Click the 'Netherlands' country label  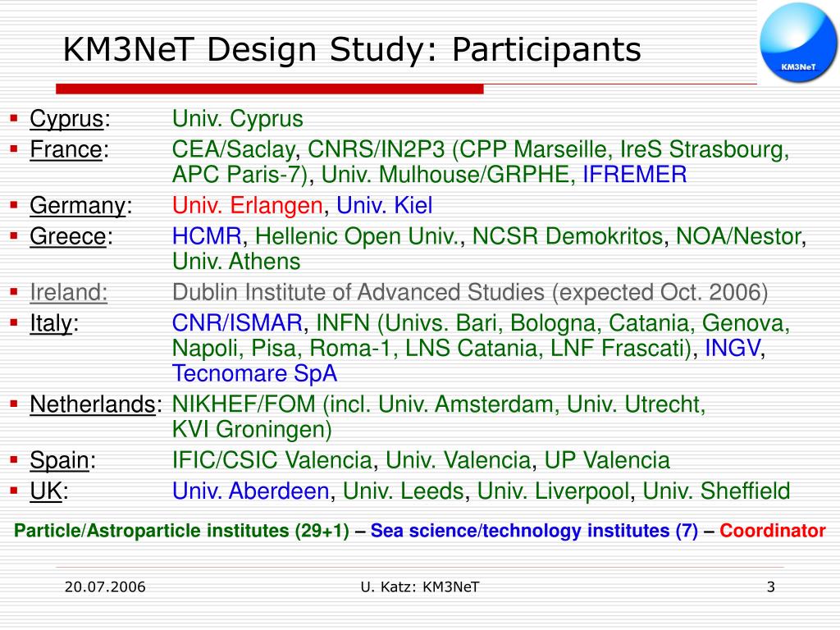(x=93, y=404)
